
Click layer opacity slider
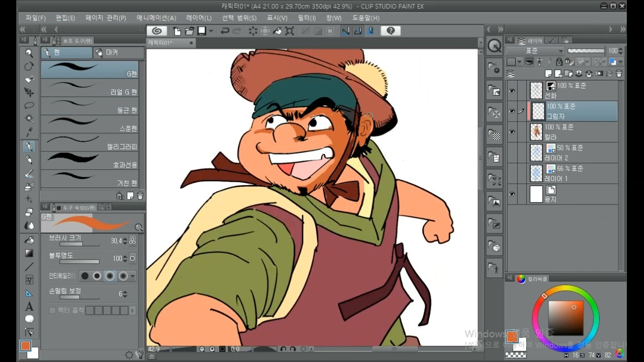pyautogui.click(x=586, y=51)
